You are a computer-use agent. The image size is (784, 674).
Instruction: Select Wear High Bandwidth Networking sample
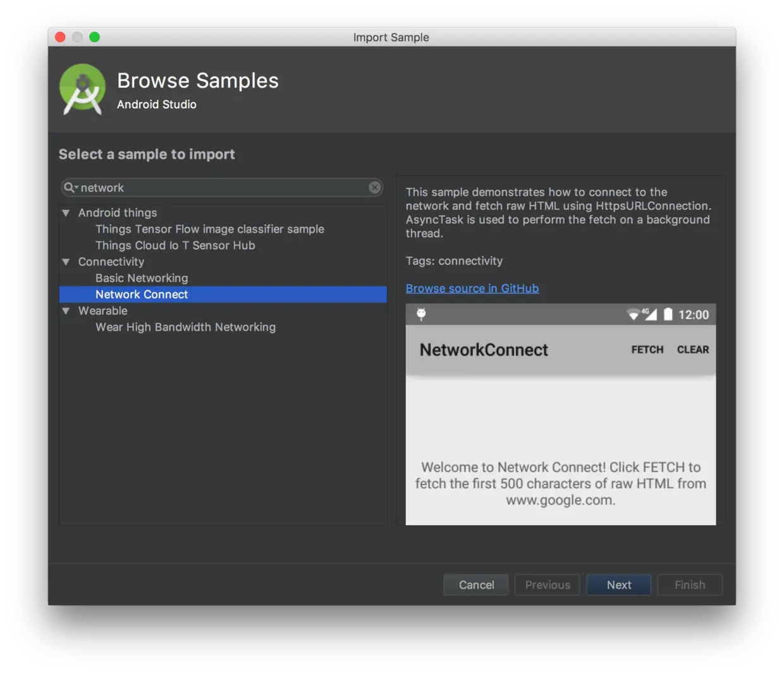click(x=185, y=328)
